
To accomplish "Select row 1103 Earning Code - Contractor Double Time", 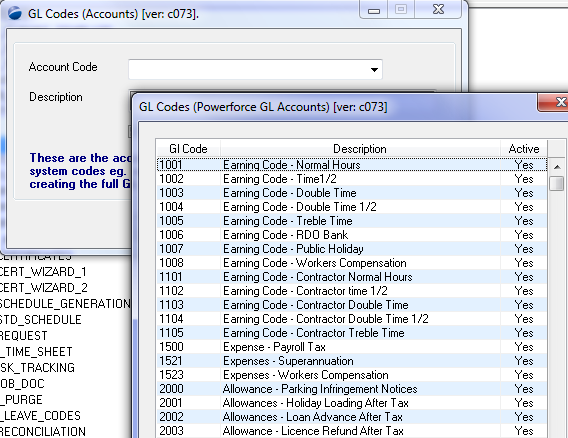I will coord(352,305).
